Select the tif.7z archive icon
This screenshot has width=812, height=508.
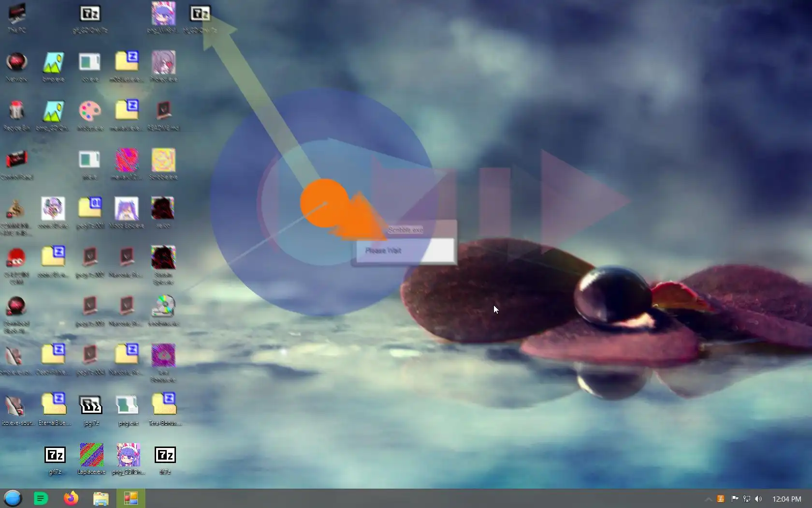(165, 459)
